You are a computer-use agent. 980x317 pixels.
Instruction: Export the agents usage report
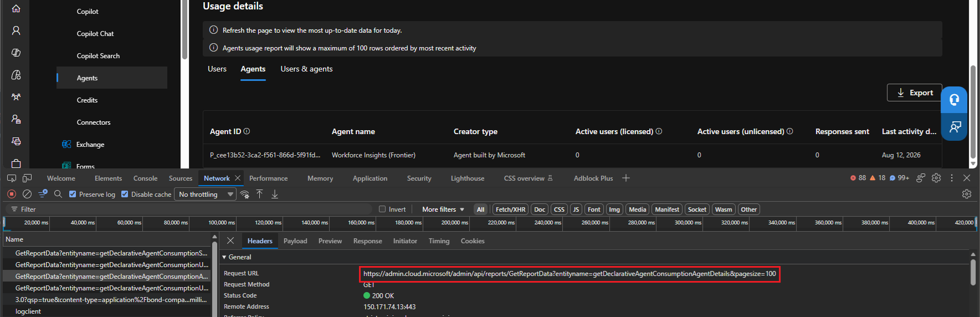[x=914, y=93]
